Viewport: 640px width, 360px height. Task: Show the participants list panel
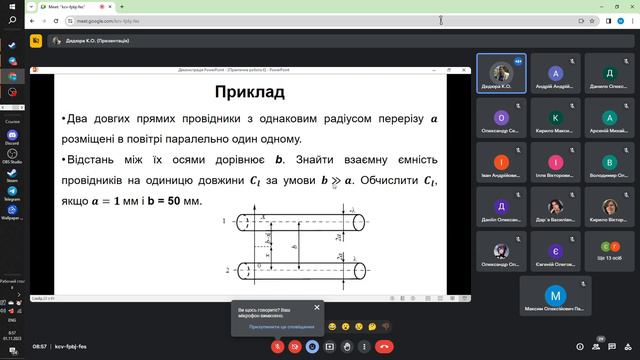pyautogui.click(x=596, y=347)
